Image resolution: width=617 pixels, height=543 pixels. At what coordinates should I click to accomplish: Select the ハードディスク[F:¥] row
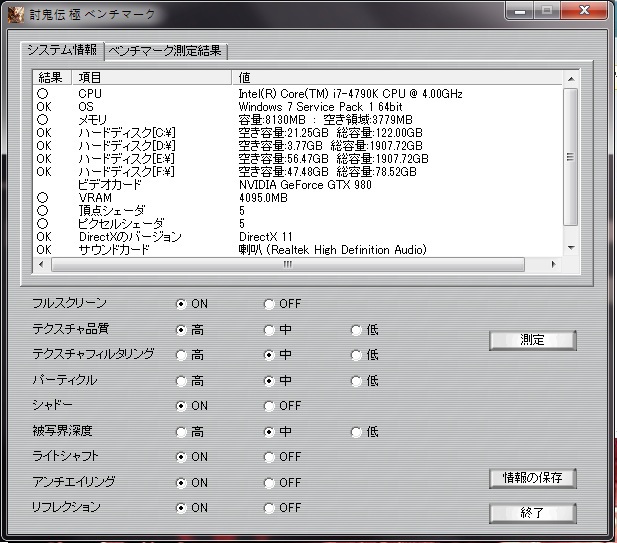pyautogui.click(x=298, y=172)
